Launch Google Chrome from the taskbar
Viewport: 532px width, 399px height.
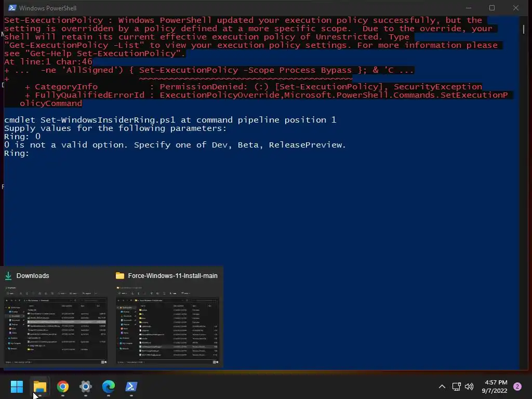click(63, 387)
